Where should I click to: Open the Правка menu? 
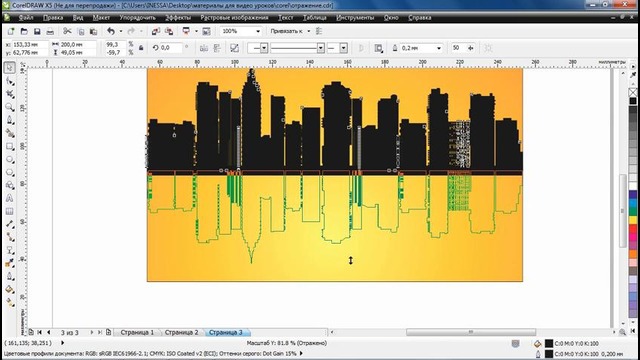pyautogui.click(x=53, y=18)
